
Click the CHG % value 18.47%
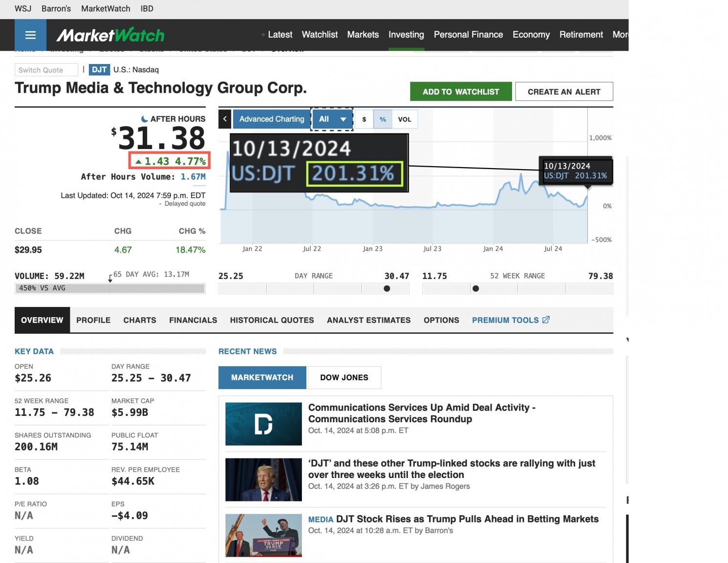point(191,250)
